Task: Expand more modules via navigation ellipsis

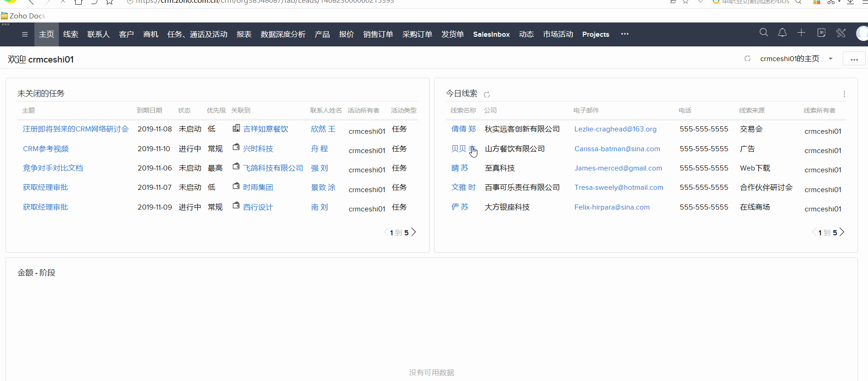Action: coord(625,34)
